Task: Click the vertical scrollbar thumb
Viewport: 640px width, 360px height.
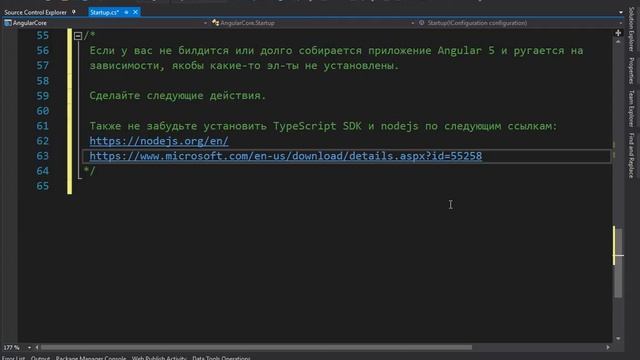Action: click(618, 262)
